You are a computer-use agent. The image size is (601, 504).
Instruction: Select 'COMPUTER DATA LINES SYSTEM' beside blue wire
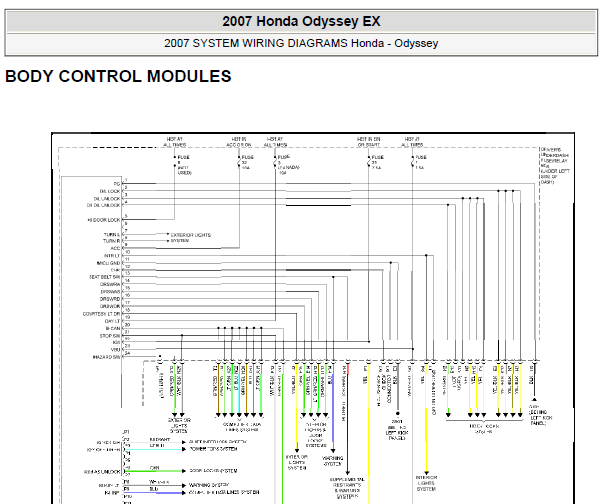pos(224,492)
